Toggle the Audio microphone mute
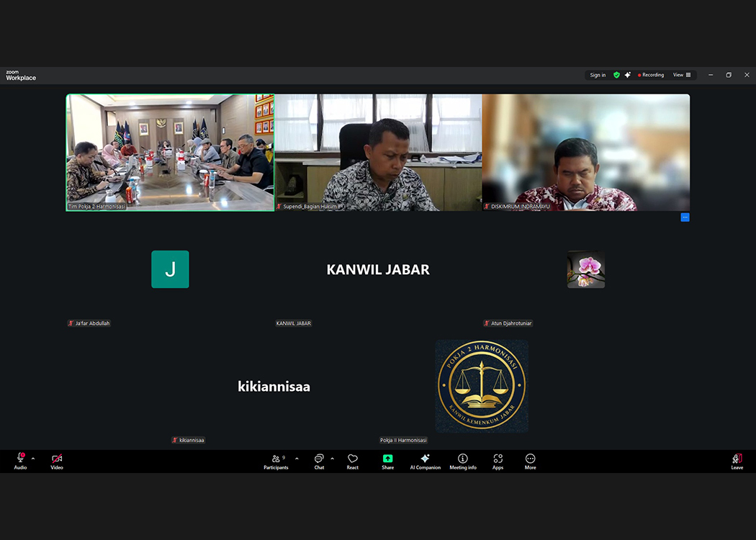Viewport: 756px width, 540px height. pos(20,462)
